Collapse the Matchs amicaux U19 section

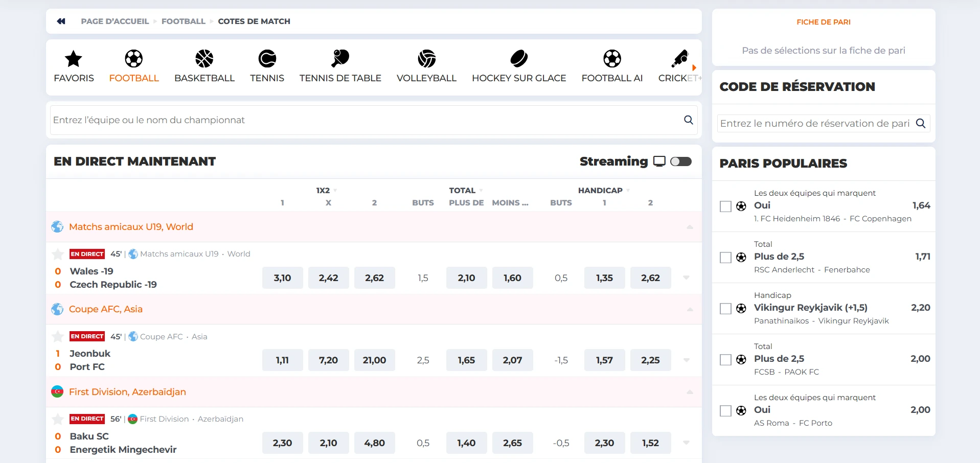pyautogui.click(x=690, y=227)
